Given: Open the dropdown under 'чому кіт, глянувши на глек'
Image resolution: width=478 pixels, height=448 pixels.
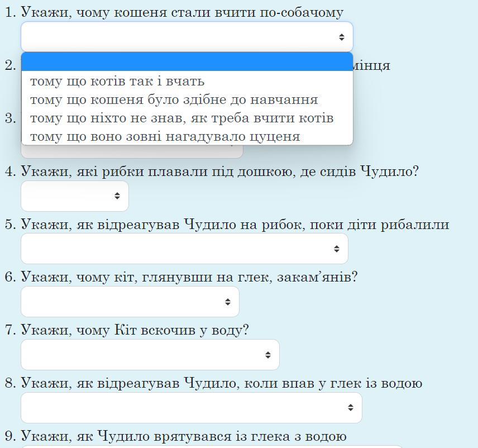Looking at the screenshot, I should tap(130, 302).
